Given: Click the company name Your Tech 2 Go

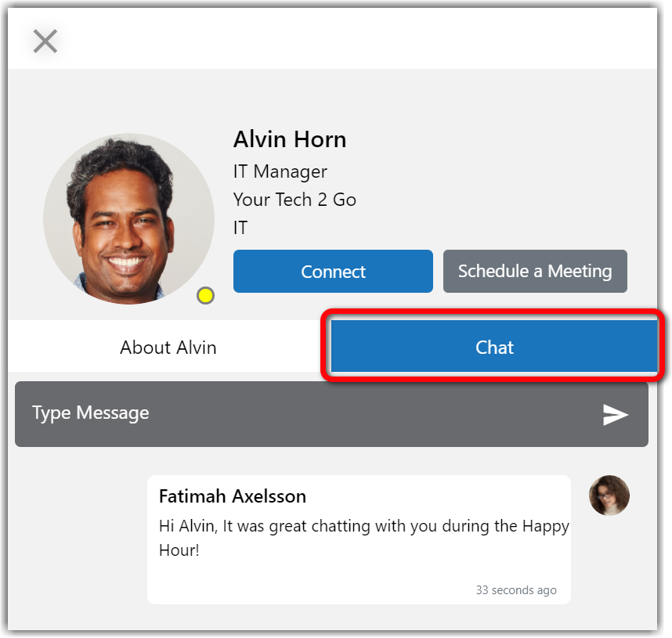Looking at the screenshot, I should (294, 200).
